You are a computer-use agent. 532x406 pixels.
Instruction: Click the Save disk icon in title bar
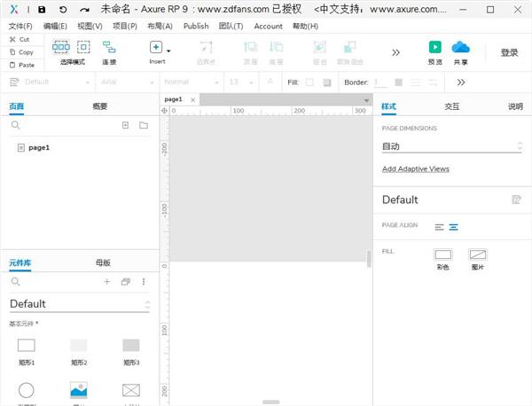(x=42, y=10)
